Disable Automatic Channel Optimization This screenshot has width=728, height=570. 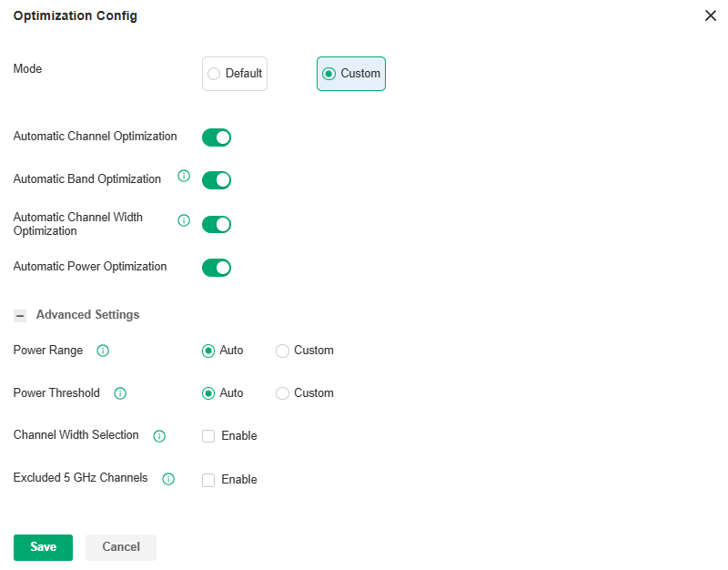coord(216,137)
